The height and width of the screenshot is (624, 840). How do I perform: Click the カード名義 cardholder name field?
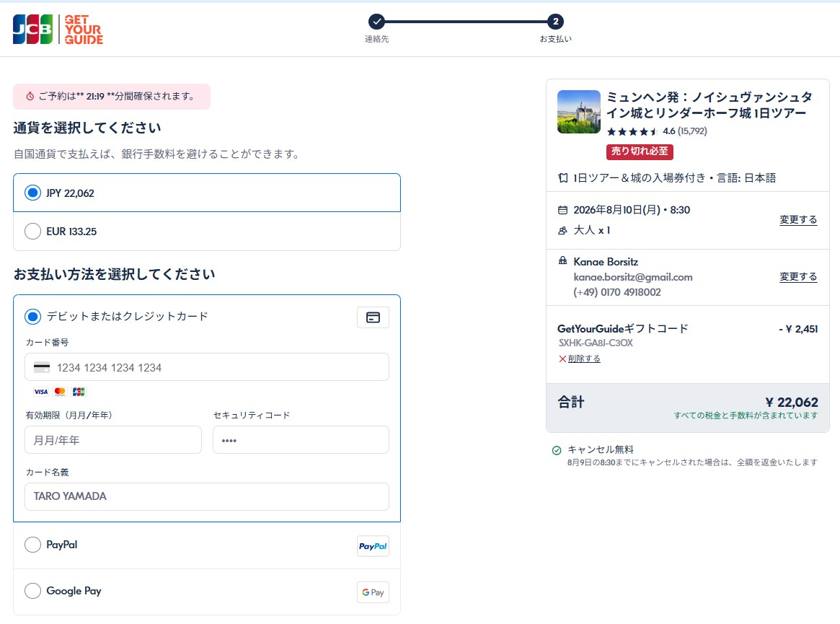coord(207,496)
